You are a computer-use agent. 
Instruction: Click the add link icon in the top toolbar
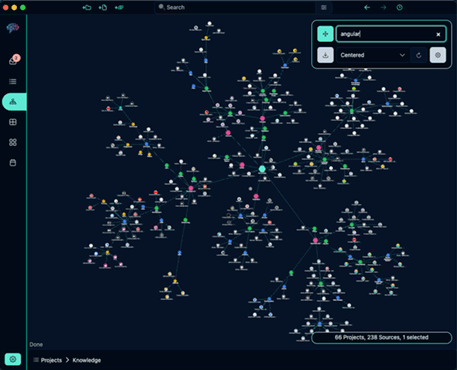pyautogui.click(x=119, y=7)
